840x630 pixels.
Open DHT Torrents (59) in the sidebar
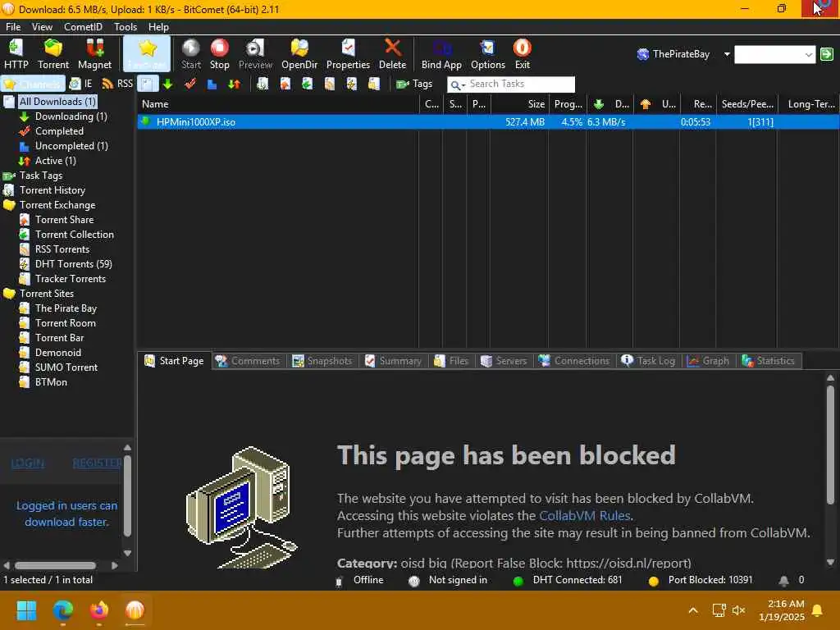73,264
